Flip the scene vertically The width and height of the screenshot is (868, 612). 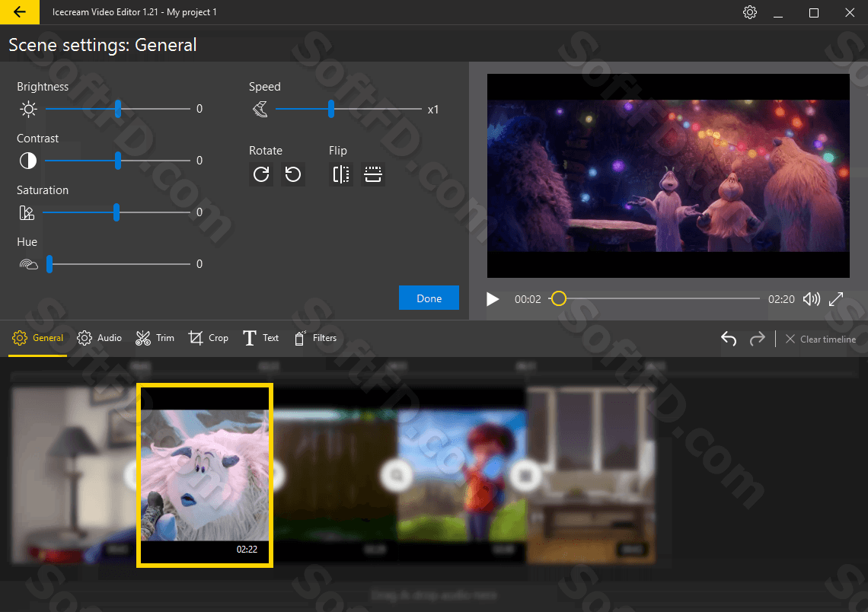(x=373, y=174)
